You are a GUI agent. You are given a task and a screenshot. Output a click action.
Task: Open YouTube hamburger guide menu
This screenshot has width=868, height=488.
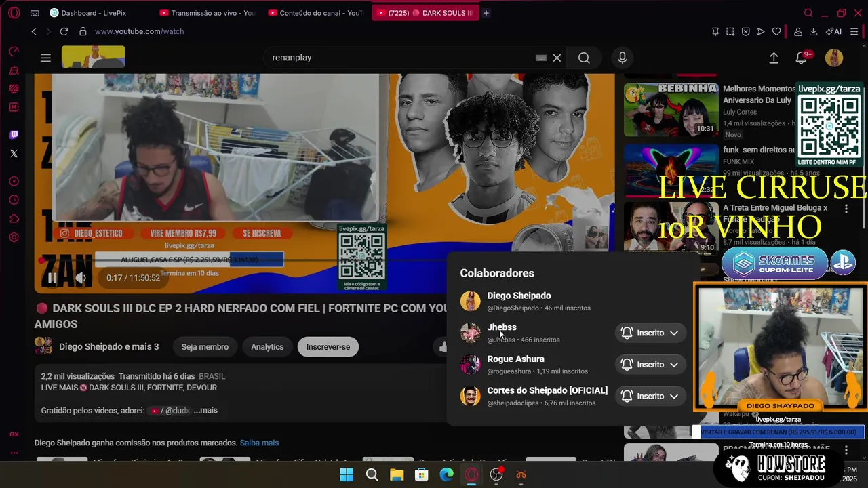(45, 58)
